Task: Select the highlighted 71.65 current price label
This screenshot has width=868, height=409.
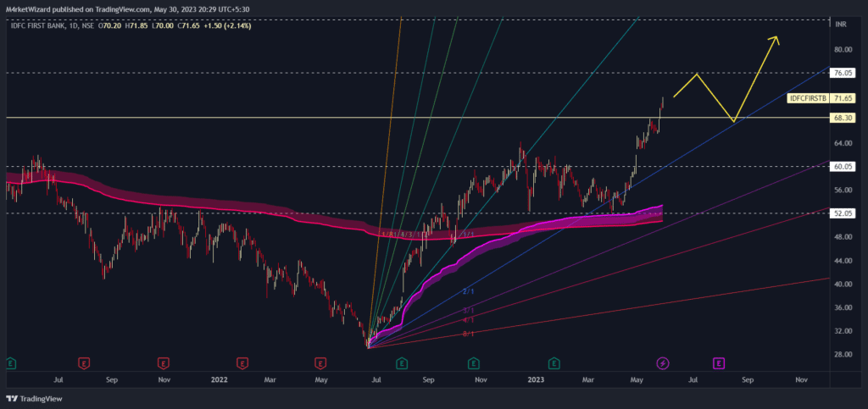Action: pyautogui.click(x=843, y=98)
